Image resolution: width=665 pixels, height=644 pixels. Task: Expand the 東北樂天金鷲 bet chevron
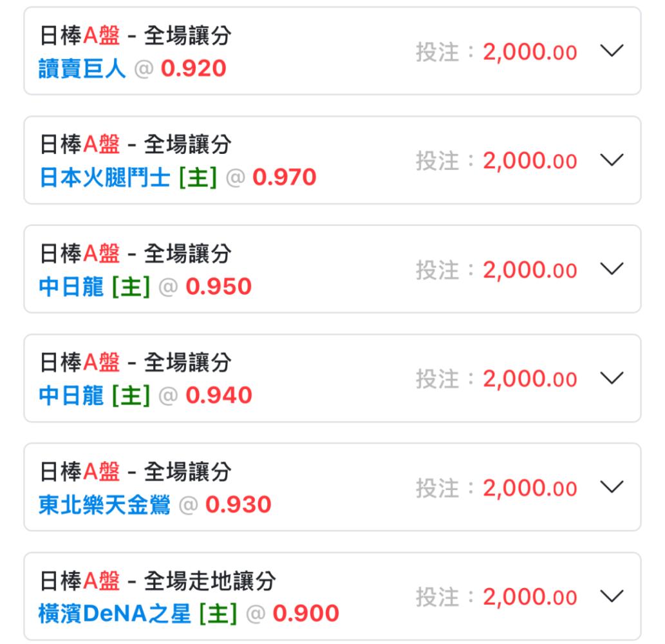612,487
